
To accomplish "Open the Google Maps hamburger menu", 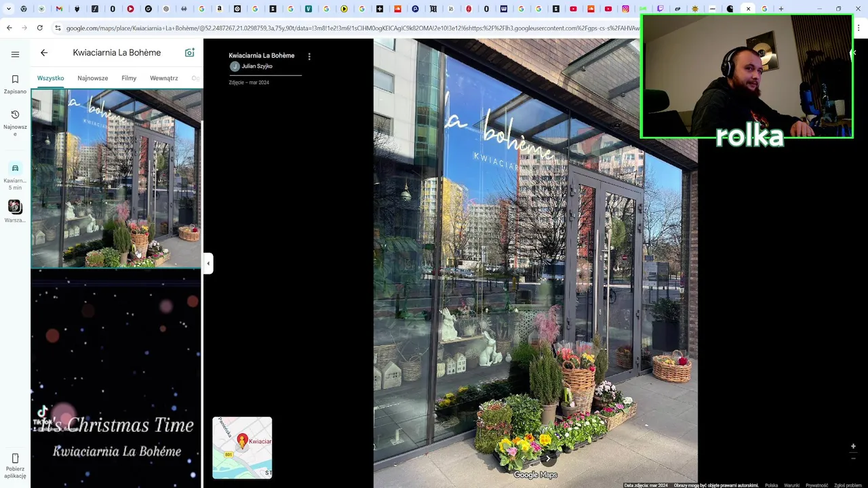I will click(15, 54).
